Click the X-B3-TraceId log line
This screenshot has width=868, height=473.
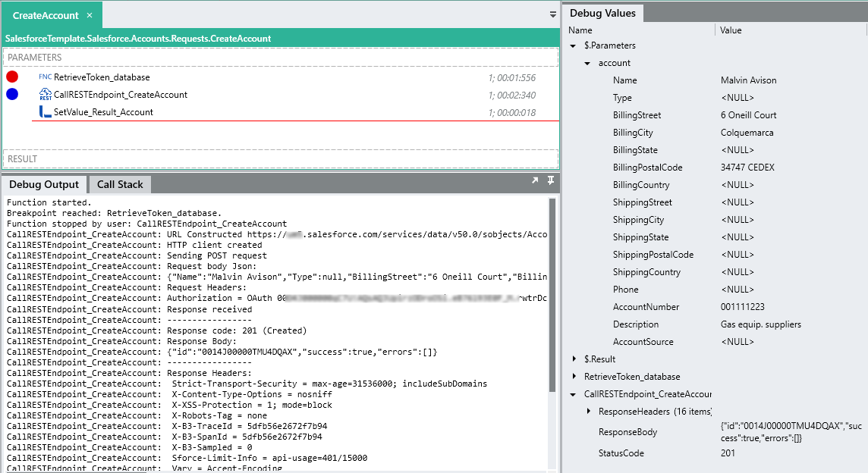(167, 426)
